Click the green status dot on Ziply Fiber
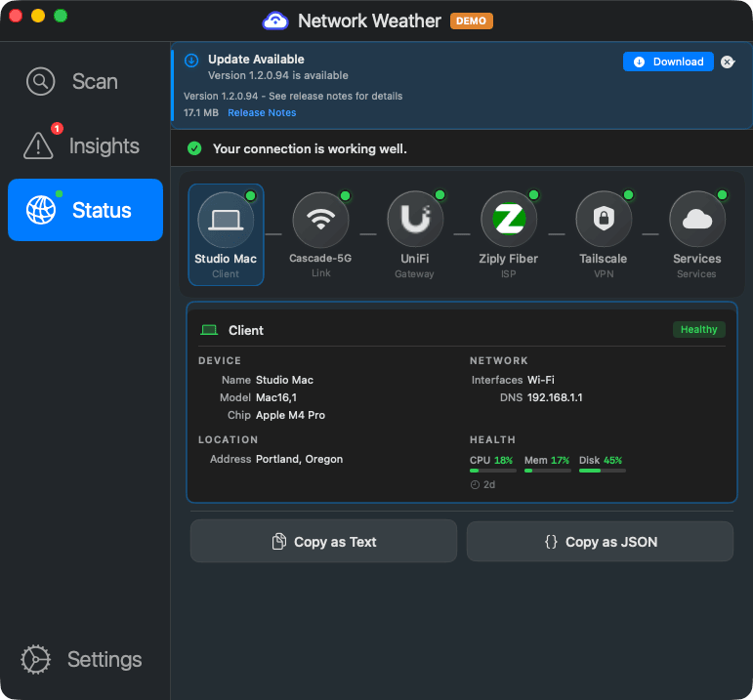 (x=533, y=195)
